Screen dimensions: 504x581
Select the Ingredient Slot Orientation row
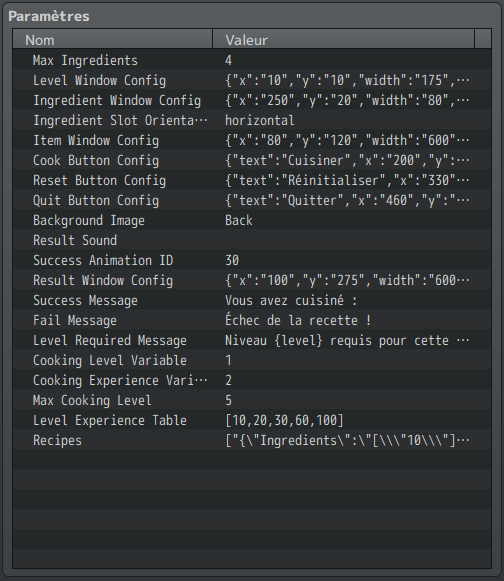pyautogui.click(x=252, y=120)
